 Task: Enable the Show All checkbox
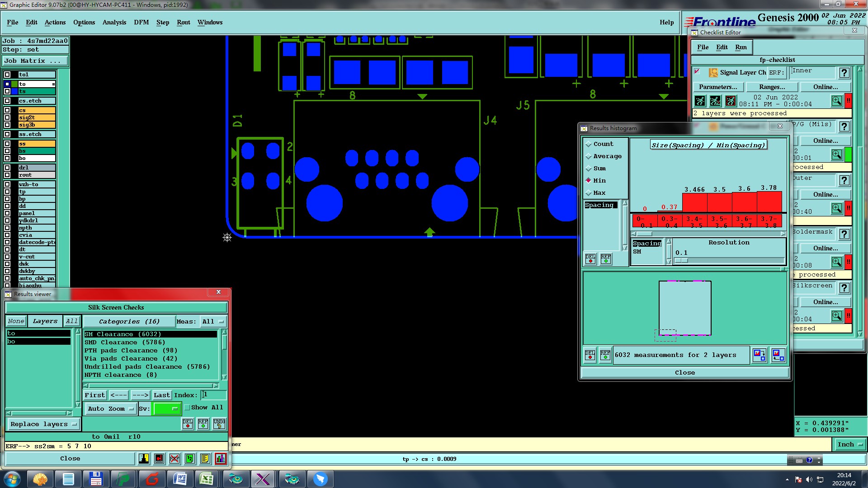click(x=187, y=408)
